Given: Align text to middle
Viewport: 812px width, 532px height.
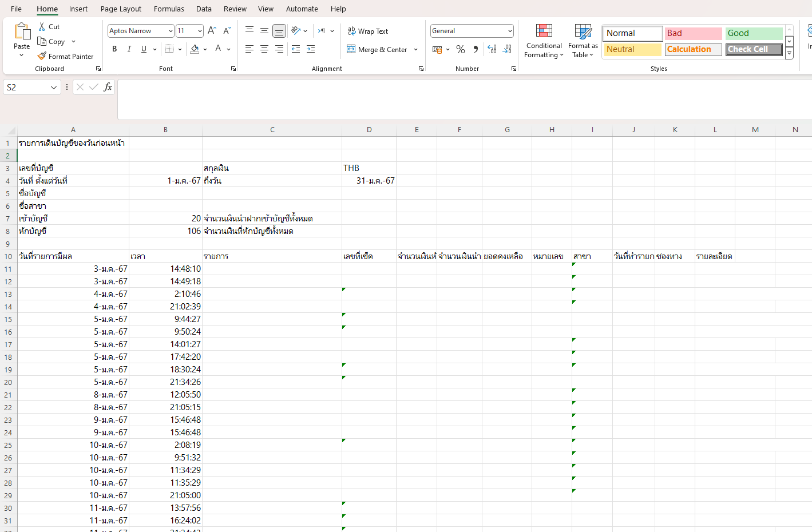Looking at the screenshot, I should pos(264,31).
